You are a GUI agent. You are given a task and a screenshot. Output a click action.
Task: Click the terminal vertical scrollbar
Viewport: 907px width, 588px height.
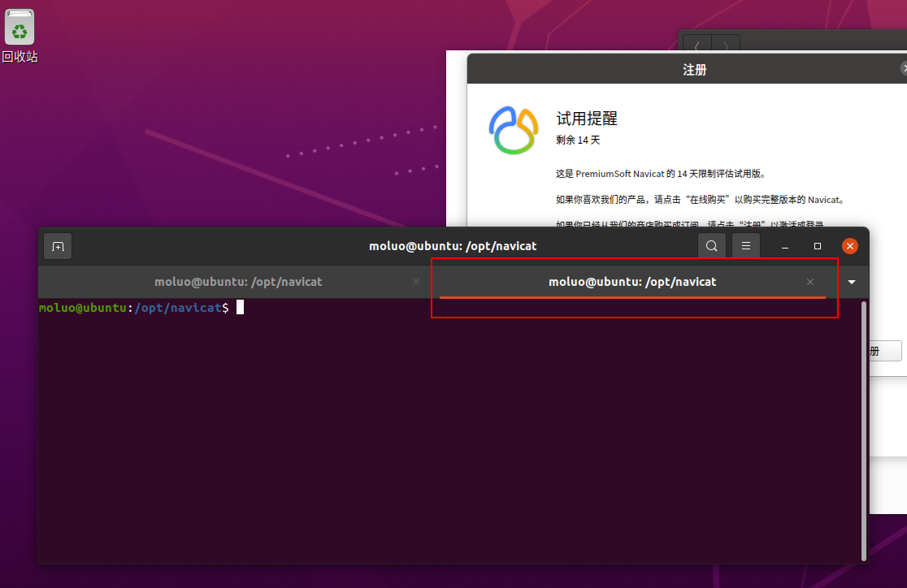[864, 430]
